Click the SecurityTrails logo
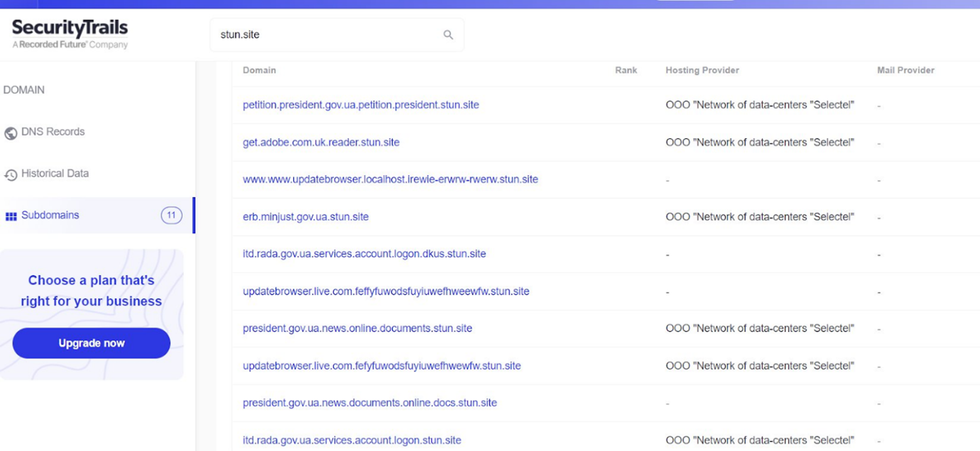 click(x=70, y=33)
